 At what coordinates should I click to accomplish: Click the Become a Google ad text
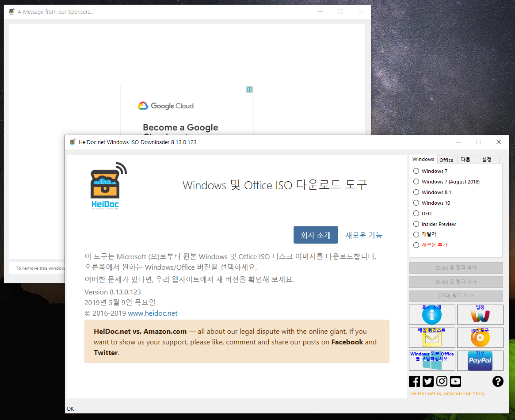pyautogui.click(x=180, y=127)
